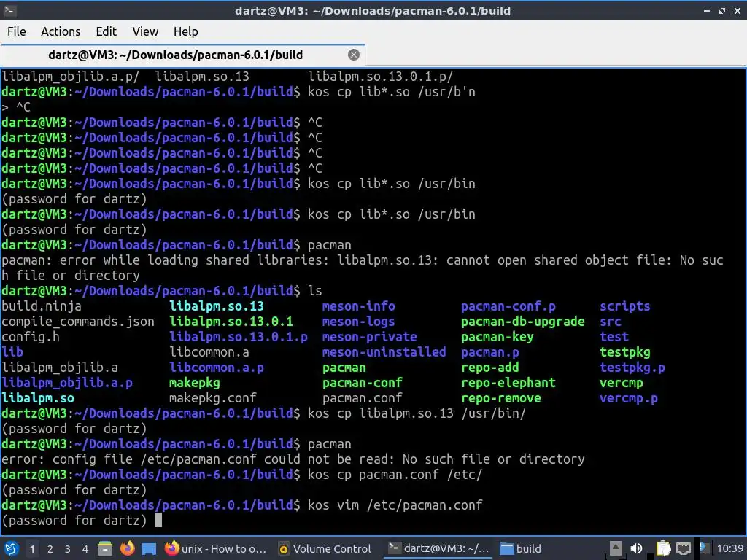This screenshot has width=747, height=560.
Task: Click 'testpkg' in the ls output
Action: point(625,352)
